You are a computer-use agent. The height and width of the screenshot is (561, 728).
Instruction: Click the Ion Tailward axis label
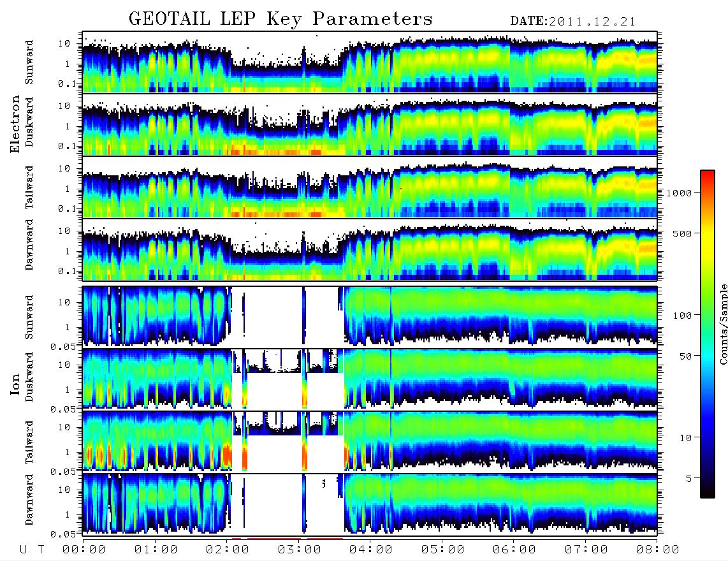[29, 442]
